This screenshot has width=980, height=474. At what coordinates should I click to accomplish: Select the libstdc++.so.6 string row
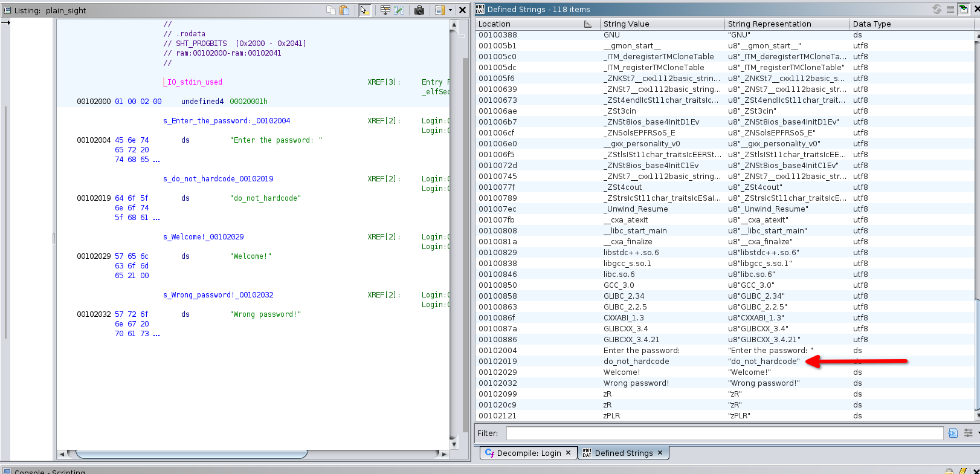724,253
